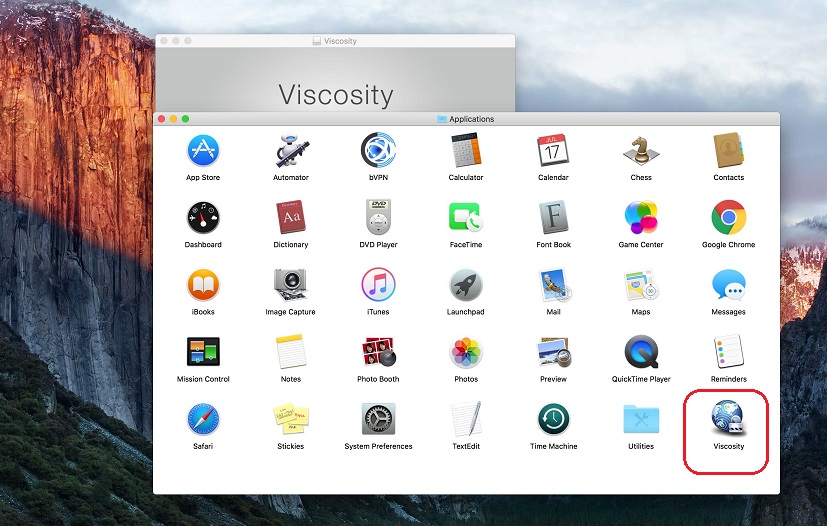Viewport: 827px width, 526px height.
Task: Click the Calculator app icon
Action: click(465, 151)
